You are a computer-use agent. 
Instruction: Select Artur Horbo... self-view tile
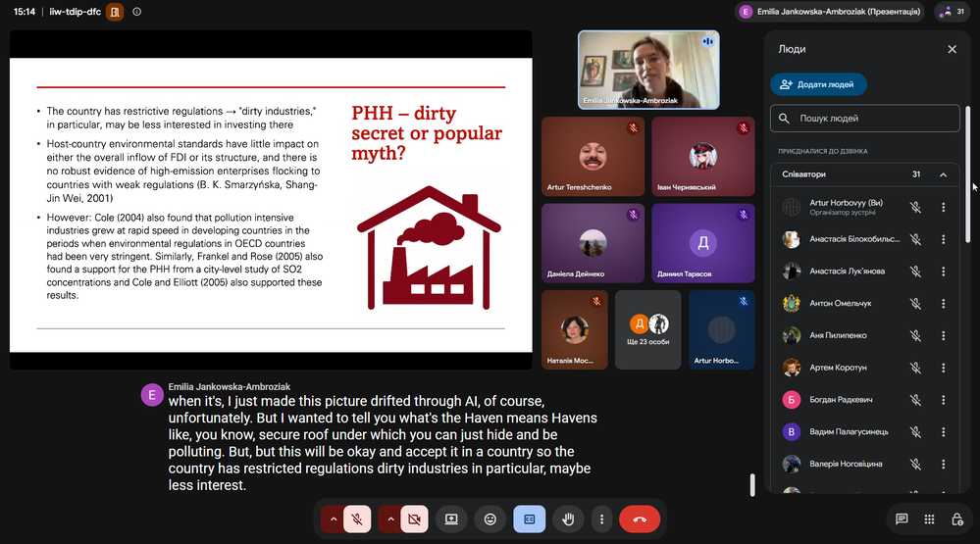[721, 329]
